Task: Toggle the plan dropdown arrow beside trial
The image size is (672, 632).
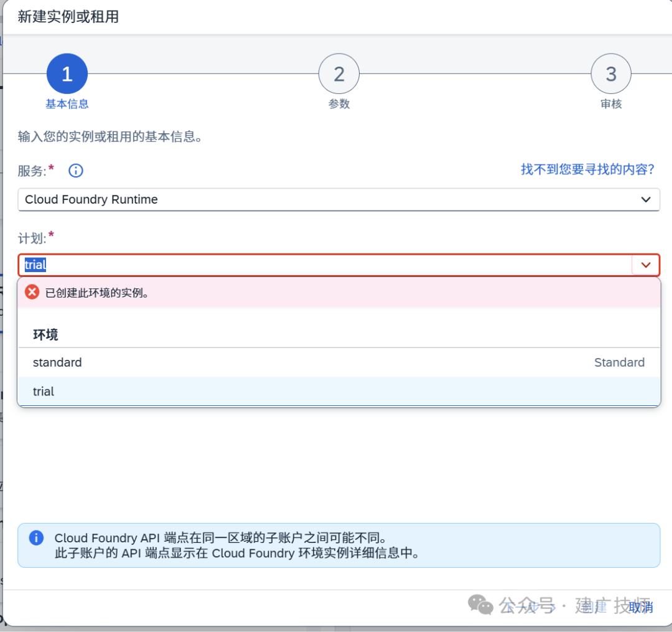Action: tap(645, 265)
